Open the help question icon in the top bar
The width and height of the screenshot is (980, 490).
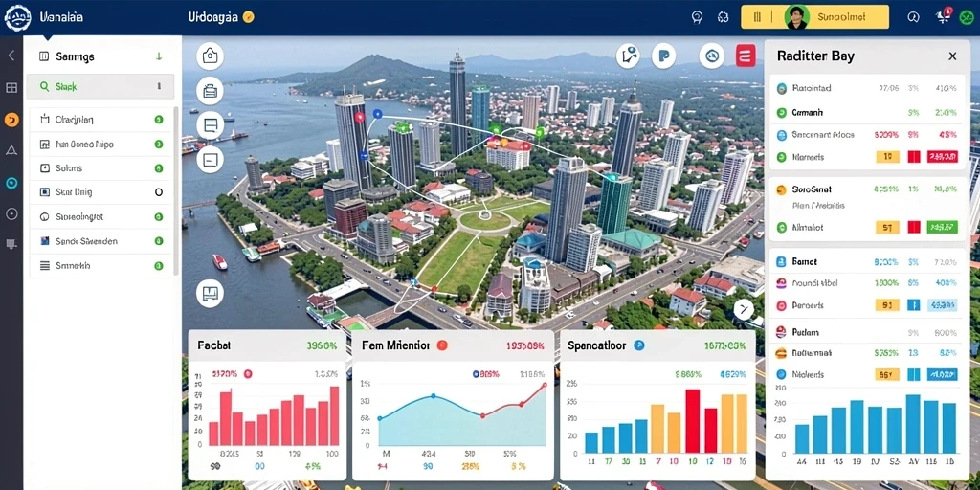click(x=698, y=17)
